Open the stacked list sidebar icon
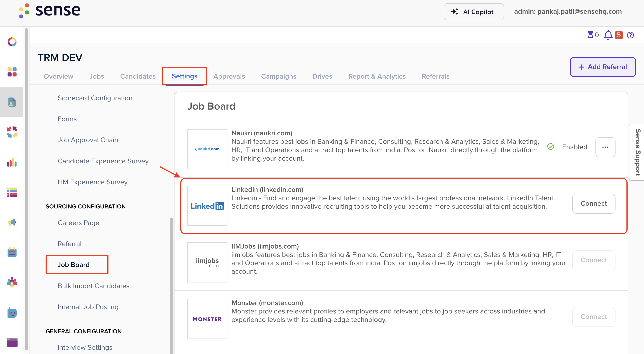644x354 pixels. point(12,192)
